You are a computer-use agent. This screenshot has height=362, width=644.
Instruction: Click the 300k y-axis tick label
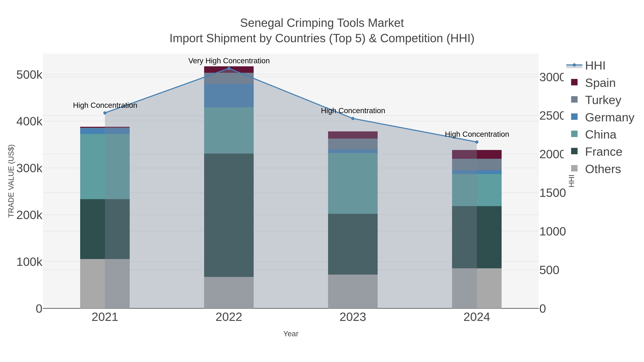point(29,168)
